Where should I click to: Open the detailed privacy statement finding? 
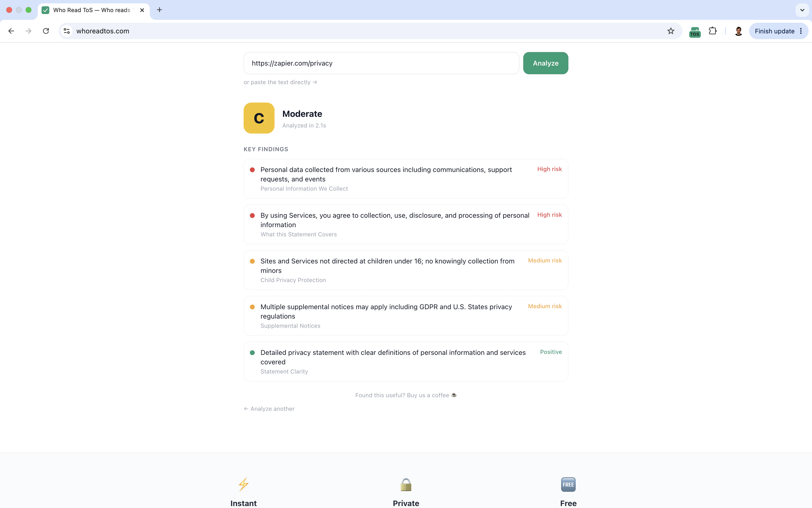tap(406, 361)
